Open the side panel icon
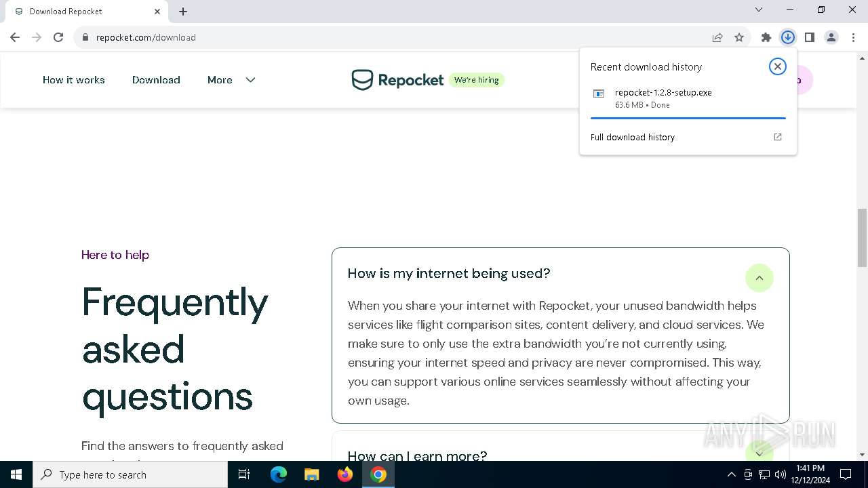Image resolution: width=868 pixels, height=488 pixels. pos(810,37)
